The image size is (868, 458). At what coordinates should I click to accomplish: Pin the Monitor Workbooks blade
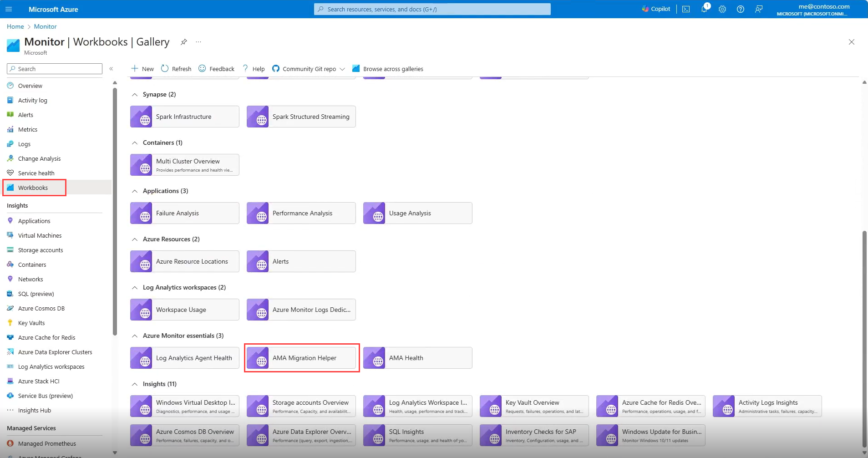[x=183, y=42]
